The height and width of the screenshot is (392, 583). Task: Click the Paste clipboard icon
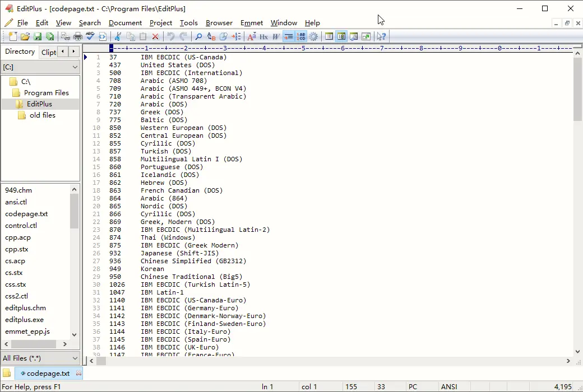pos(143,36)
